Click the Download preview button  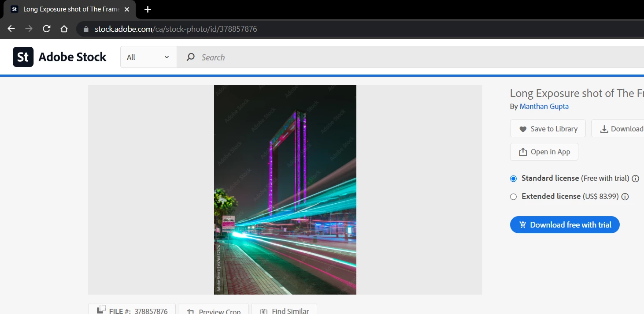tap(618, 128)
